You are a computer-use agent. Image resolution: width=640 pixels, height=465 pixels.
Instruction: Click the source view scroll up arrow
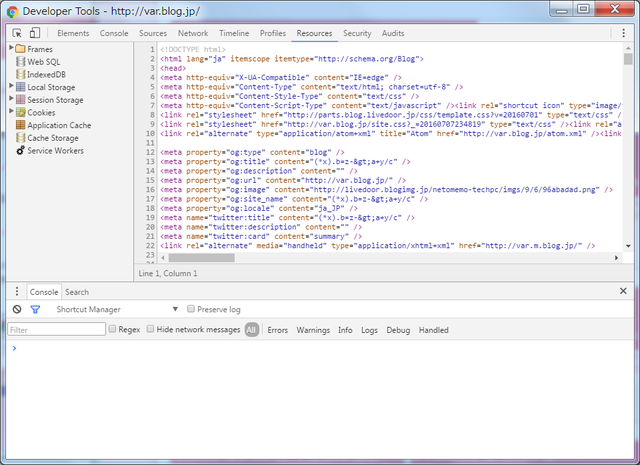point(628,48)
